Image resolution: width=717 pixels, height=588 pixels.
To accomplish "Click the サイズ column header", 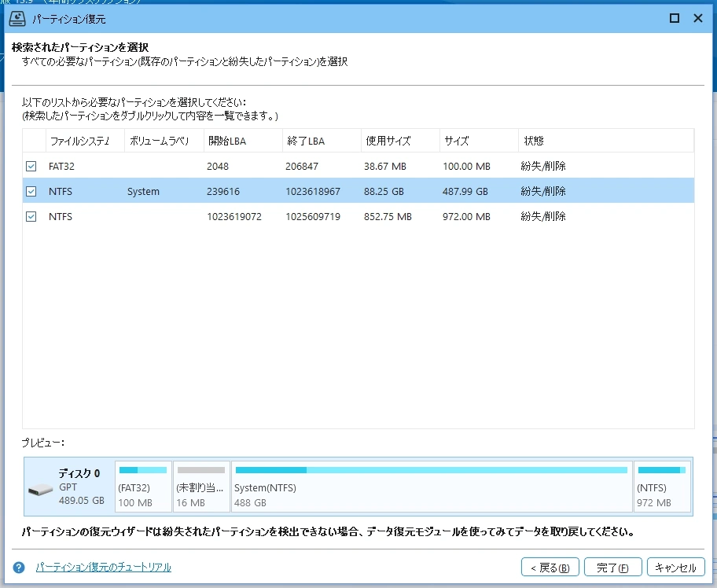I will [480, 141].
